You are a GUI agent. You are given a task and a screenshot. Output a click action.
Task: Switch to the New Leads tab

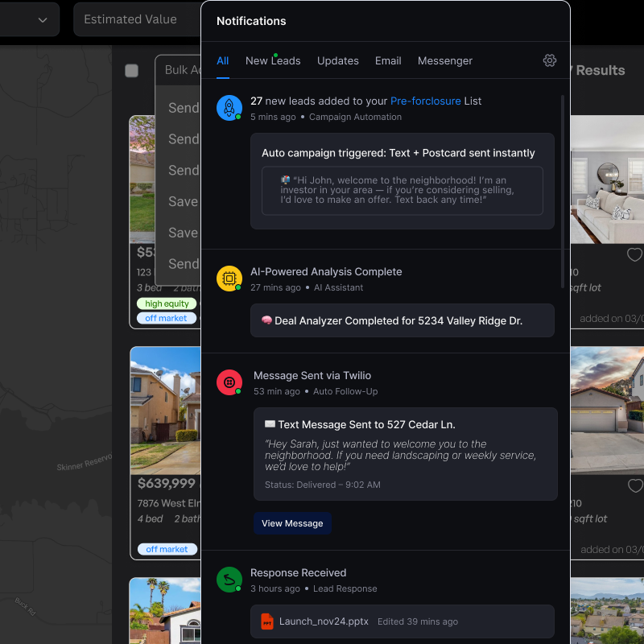(x=273, y=60)
